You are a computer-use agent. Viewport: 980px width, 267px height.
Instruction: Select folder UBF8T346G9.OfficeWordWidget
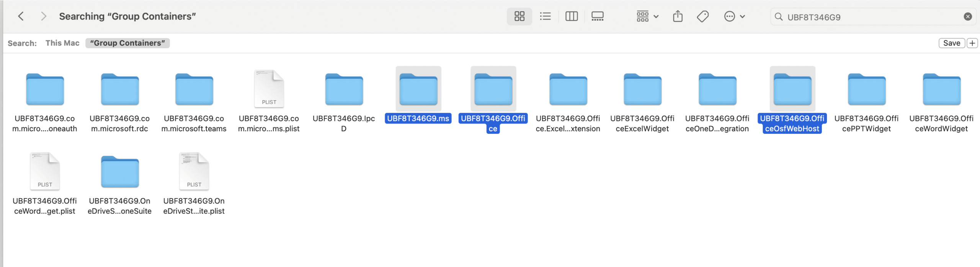pyautogui.click(x=942, y=90)
